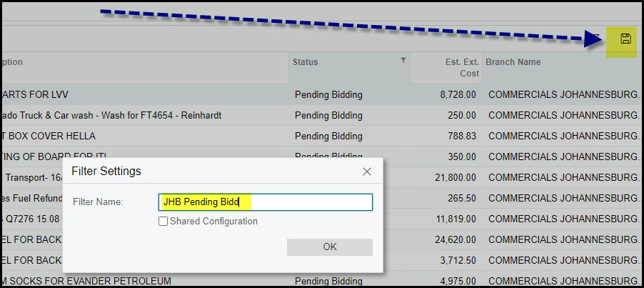Image resolution: width=644 pixels, height=288 pixels.
Task: Click the 4,975.00 cost cell
Action: 458,281
